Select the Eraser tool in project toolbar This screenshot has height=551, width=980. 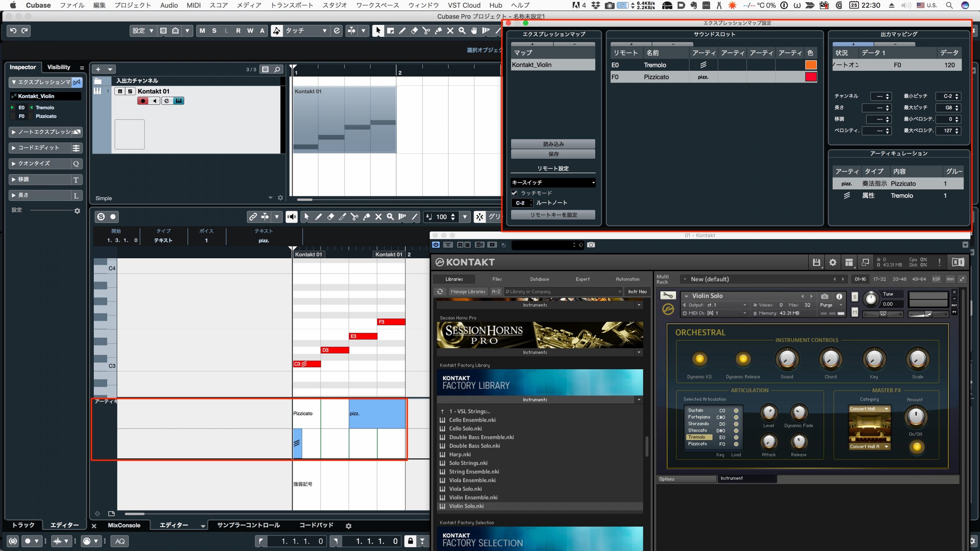click(x=414, y=31)
